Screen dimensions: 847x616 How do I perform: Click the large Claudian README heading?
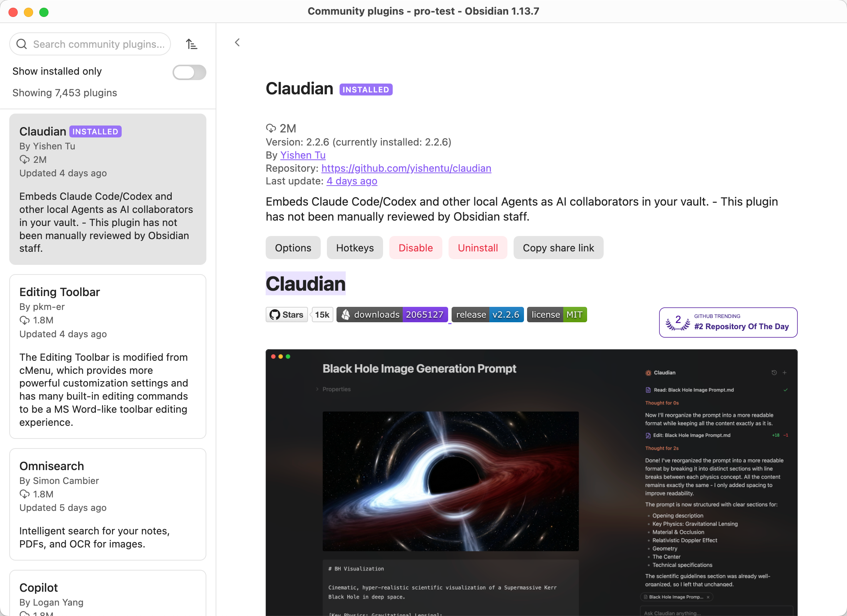coord(306,284)
